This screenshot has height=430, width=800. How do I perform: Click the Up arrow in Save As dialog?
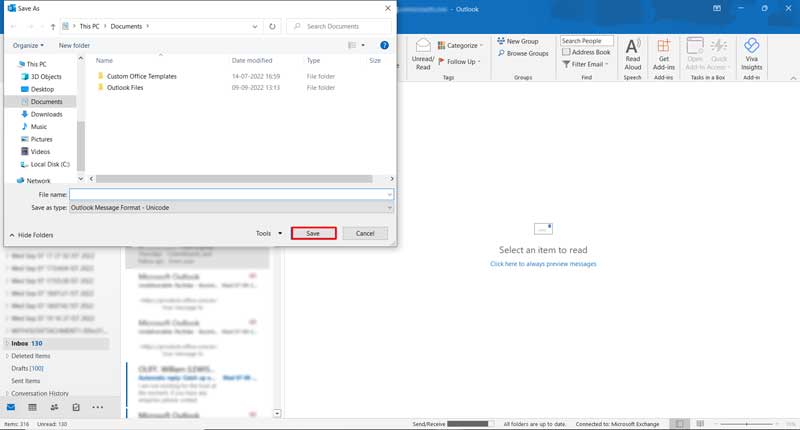coord(53,27)
